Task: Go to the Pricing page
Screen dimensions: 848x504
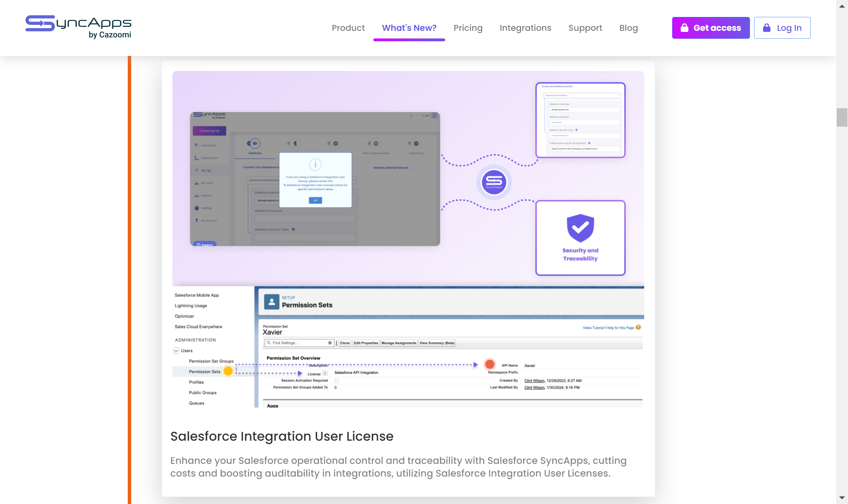Action: click(468, 28)
